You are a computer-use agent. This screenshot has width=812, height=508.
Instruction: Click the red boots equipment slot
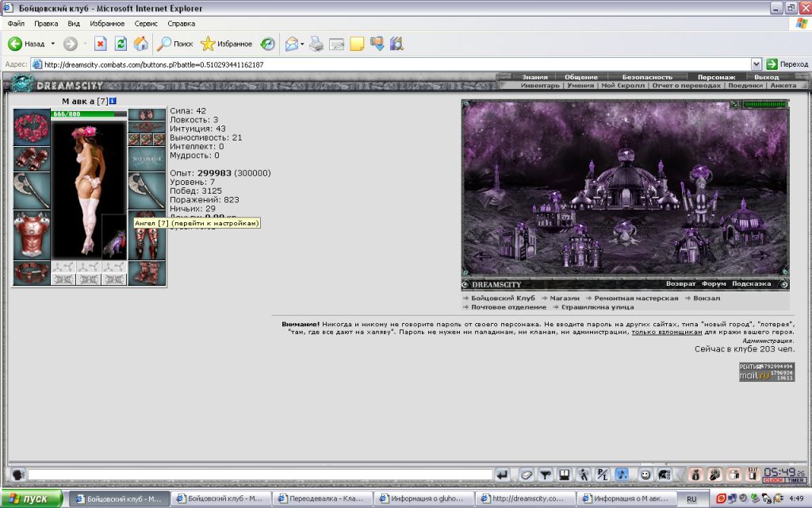coord(147,273)
